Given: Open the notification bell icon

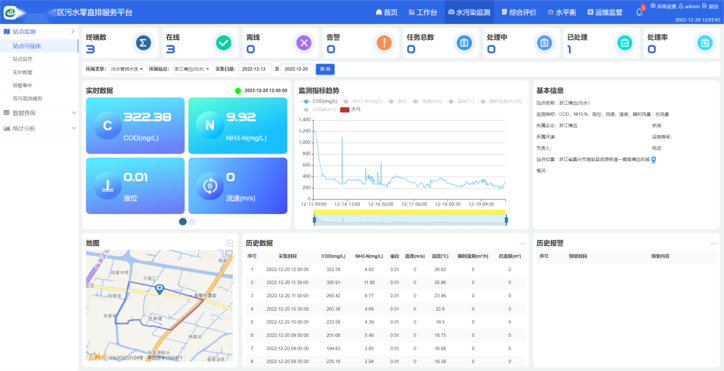Looking at the screenshot, I should coord(640,12).
